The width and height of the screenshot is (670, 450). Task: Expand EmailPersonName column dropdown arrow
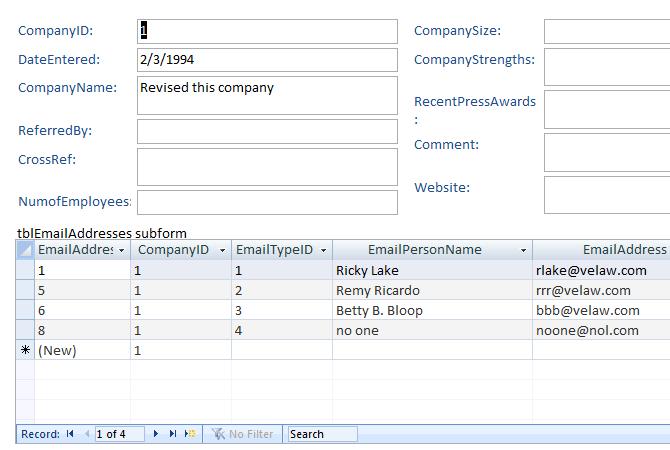[x=523, y=250]
